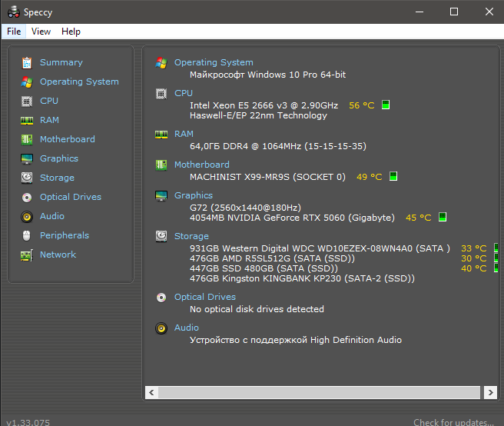Click the Network card icon in sidebar

(x=27, y=255)
